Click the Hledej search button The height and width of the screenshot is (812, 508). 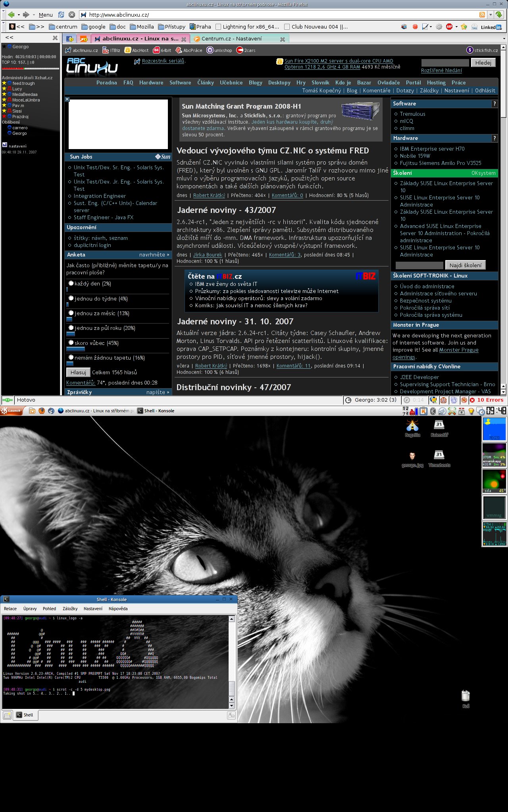click(x=483, y=63)
